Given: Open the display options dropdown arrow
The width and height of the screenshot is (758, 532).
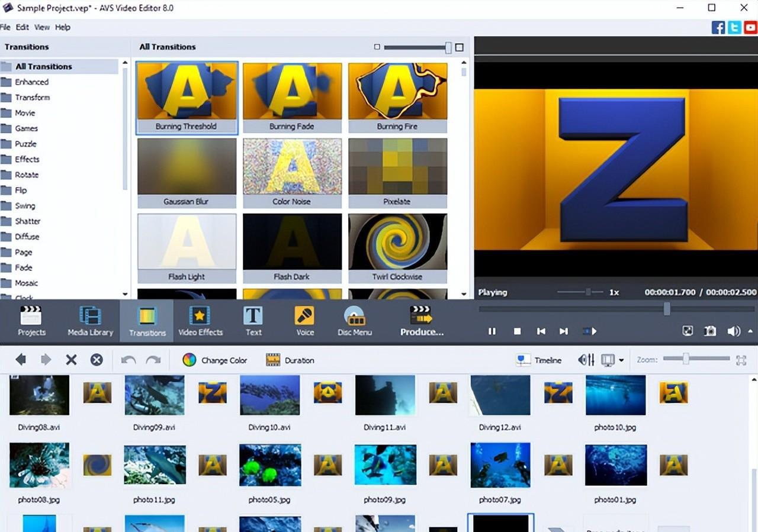Looking at the screenshot, I should point(621,360).
